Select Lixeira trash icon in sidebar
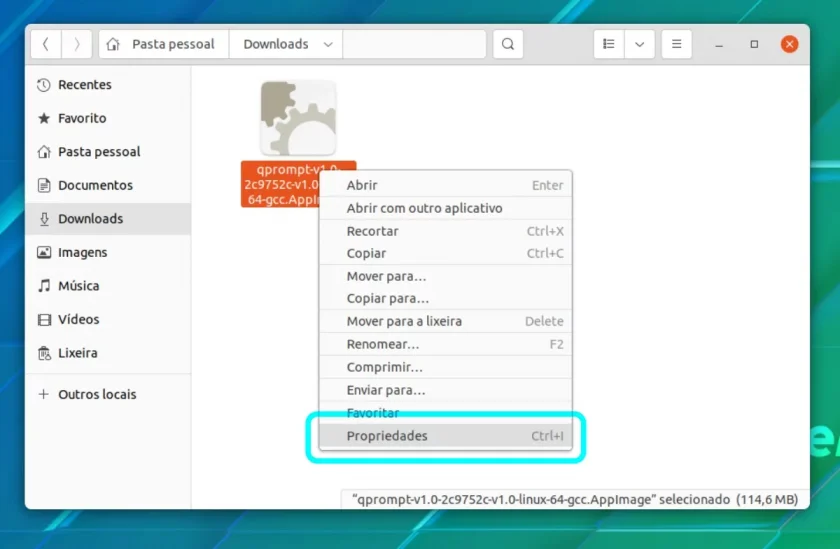This screenshot has height=549, width=840. 44,353
